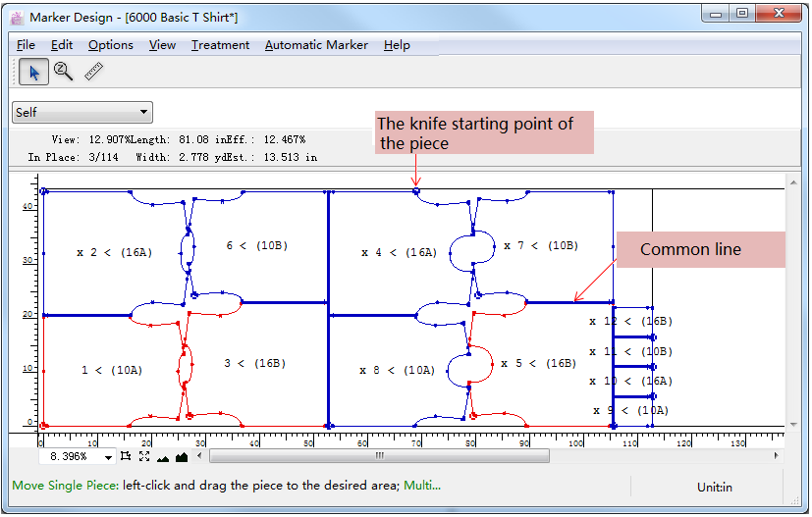This screenshot has width=812, height=517.
Task: Click the horizontal scrollbar thumb
Action: pyautogui.click(x=378, y=456)
